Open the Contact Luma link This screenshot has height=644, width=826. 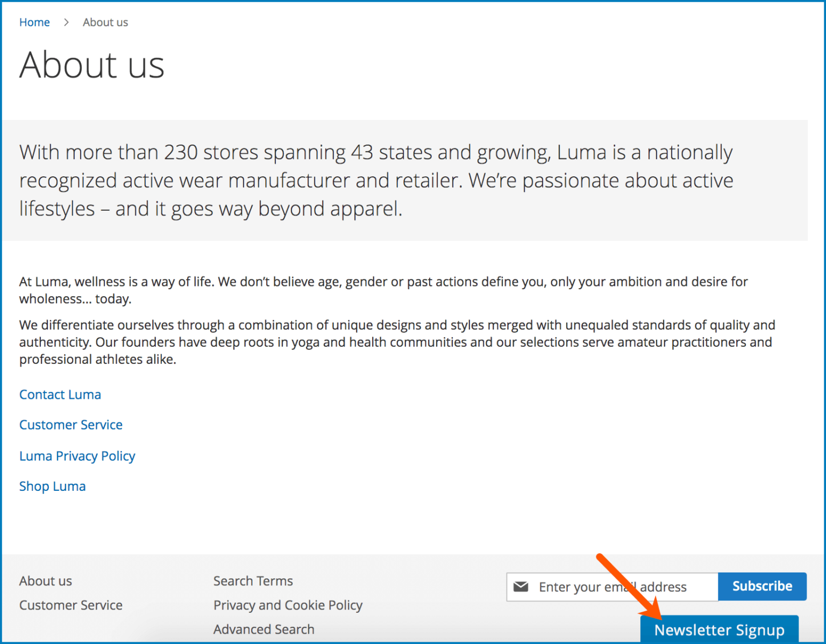60,395
